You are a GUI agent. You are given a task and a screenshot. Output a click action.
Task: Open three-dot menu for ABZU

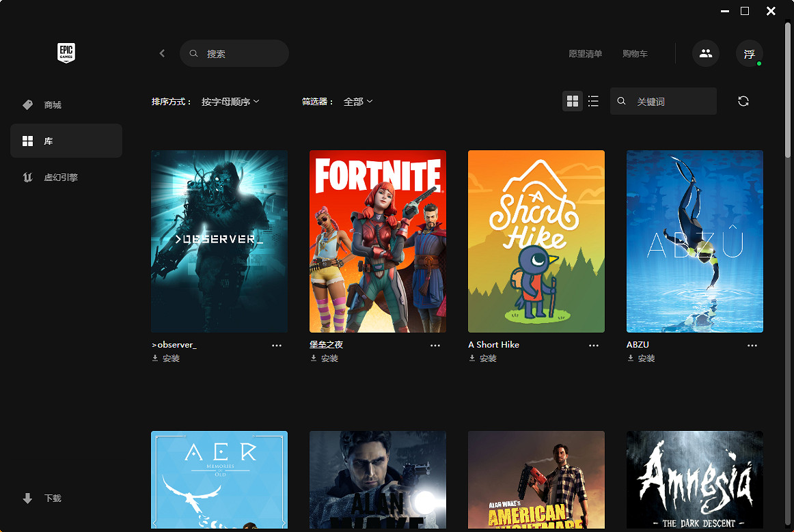pyautogui.click(x=752, y=346)
